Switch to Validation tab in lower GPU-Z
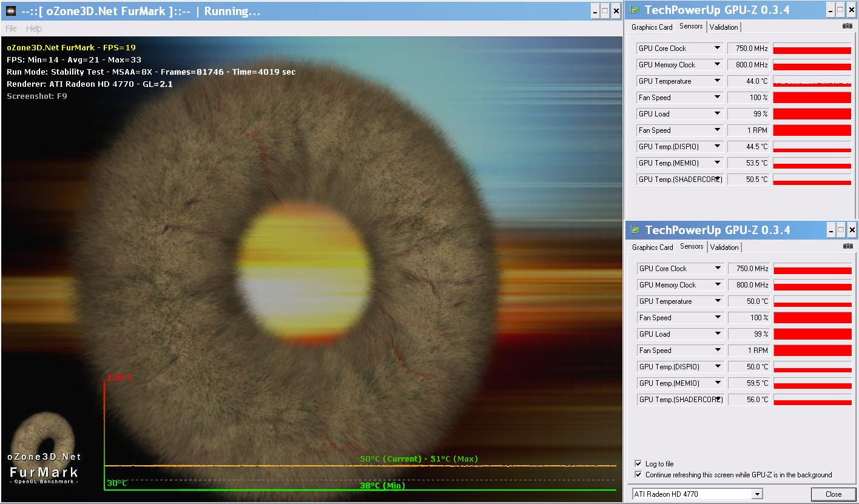 (724, 247)
